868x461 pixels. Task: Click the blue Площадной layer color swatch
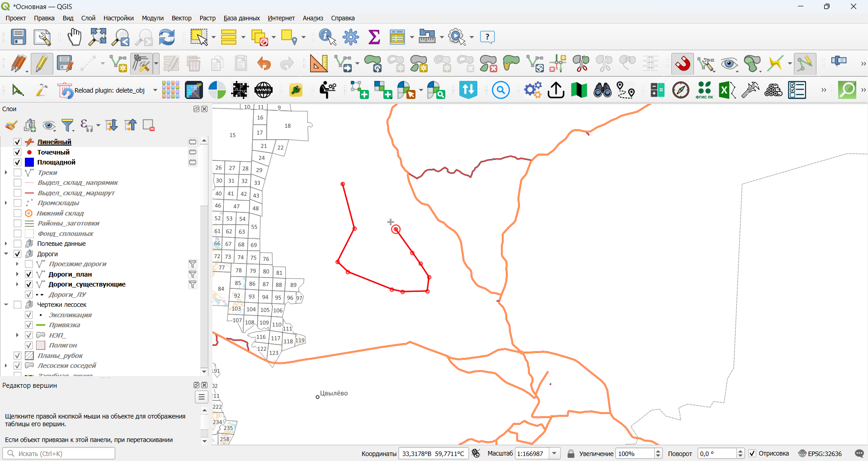(29, 162)
